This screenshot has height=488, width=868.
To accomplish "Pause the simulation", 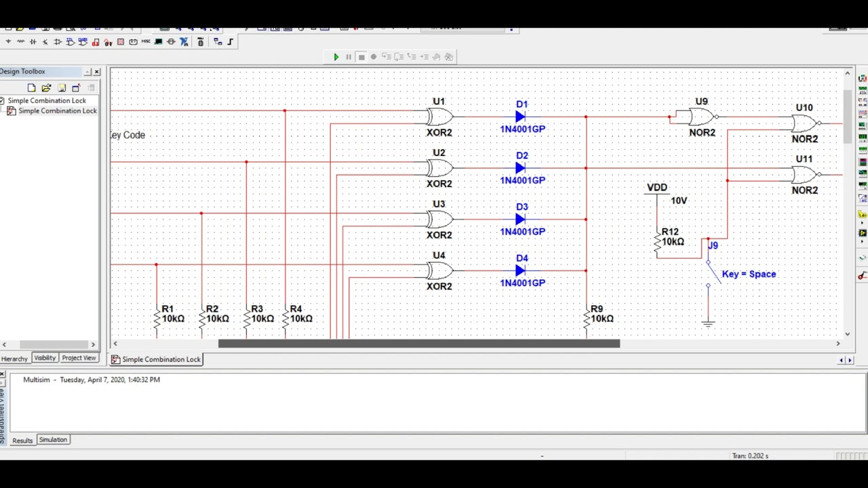I will [349, 57].
